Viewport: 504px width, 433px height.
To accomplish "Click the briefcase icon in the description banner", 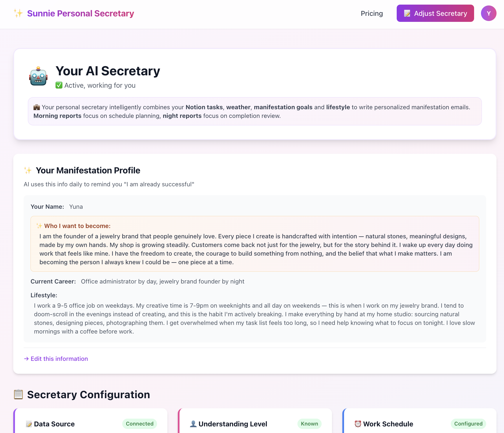I will 36,107.
